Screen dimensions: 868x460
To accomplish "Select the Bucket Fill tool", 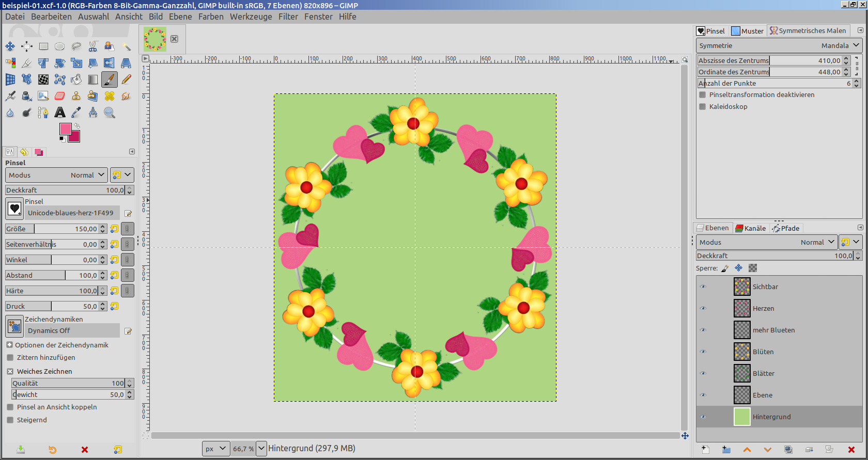I will (x=76, y=80).
